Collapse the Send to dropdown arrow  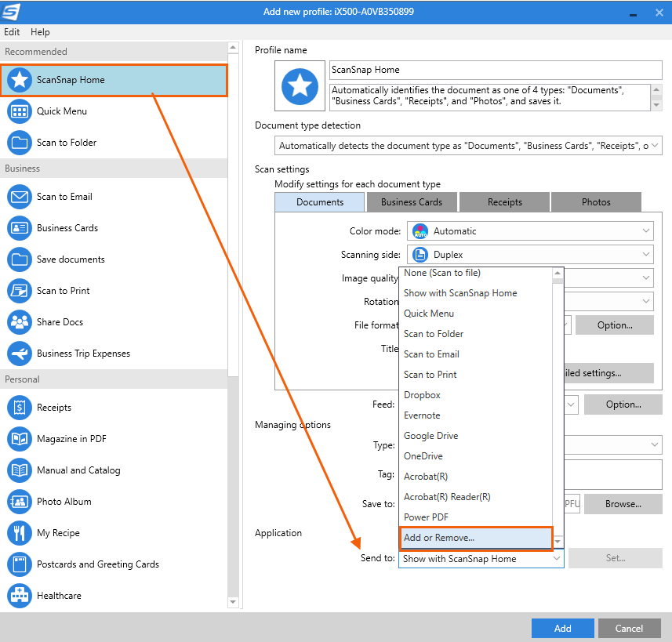(x=556, y=558)
